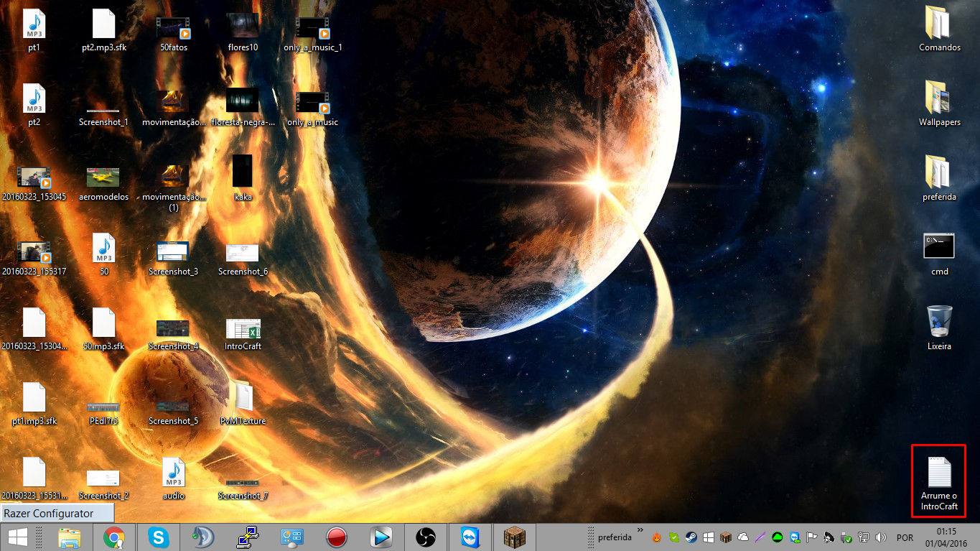The image size is (980, 551).
Task: Open Steam from the system tray
Action: pos(691,537)
